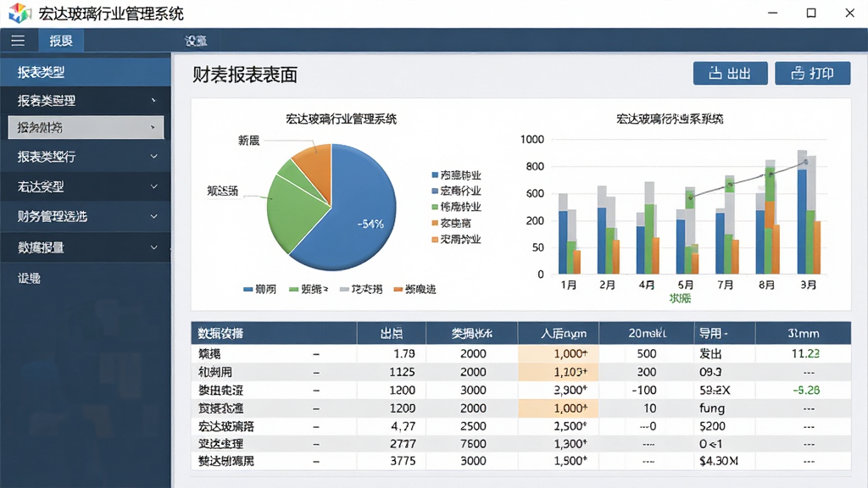Click table cell showing 2,500+
The image size is (868, 488).
(x=570, y=426)
